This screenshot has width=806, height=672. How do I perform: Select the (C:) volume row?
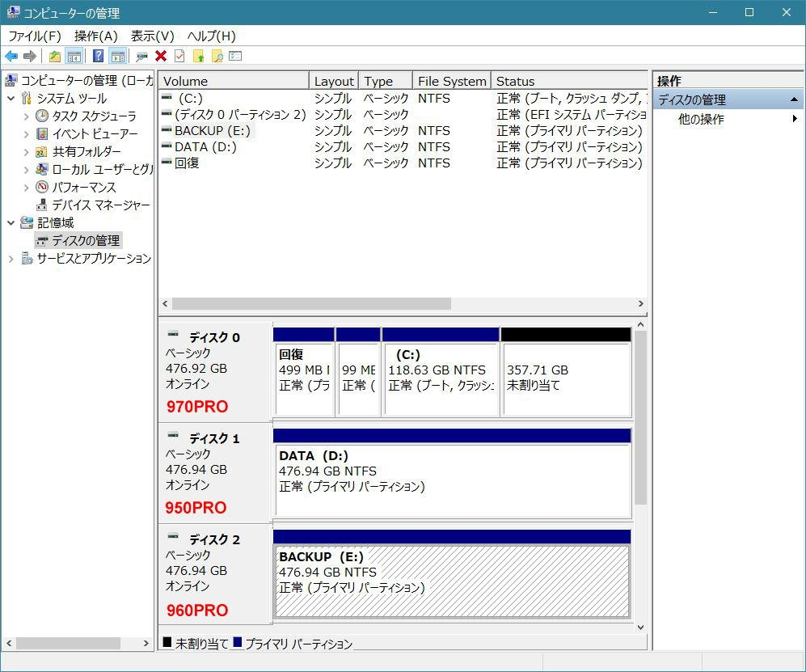click(403, 98)
